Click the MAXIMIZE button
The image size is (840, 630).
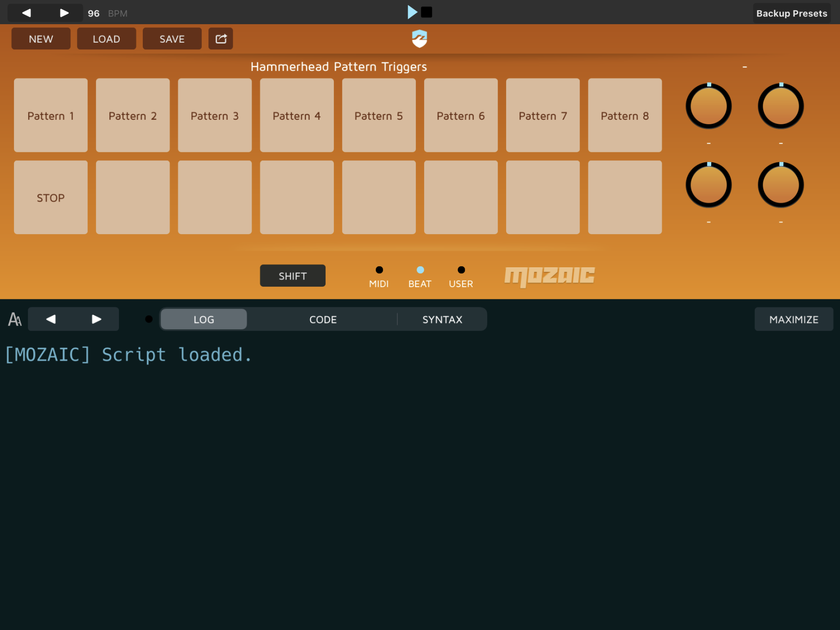pyautogui.click(x=794, y=319)
